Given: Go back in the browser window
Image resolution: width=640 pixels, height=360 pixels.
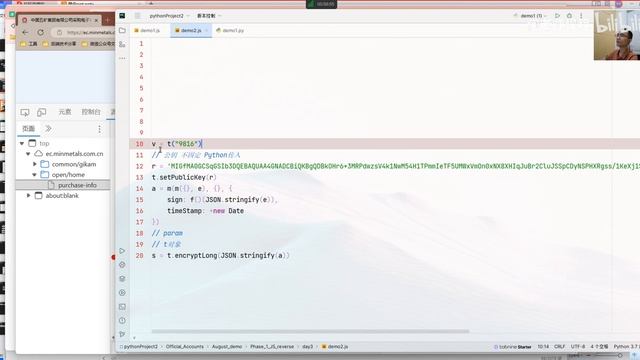Looking at the screenshot, I should click(25, 32).
